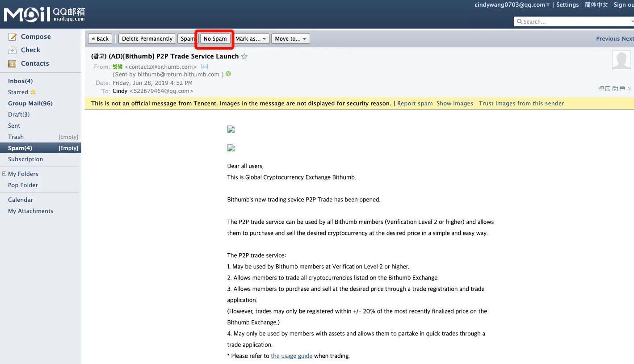
Task: Switch language to 简体中文
Action: point(596,4)
